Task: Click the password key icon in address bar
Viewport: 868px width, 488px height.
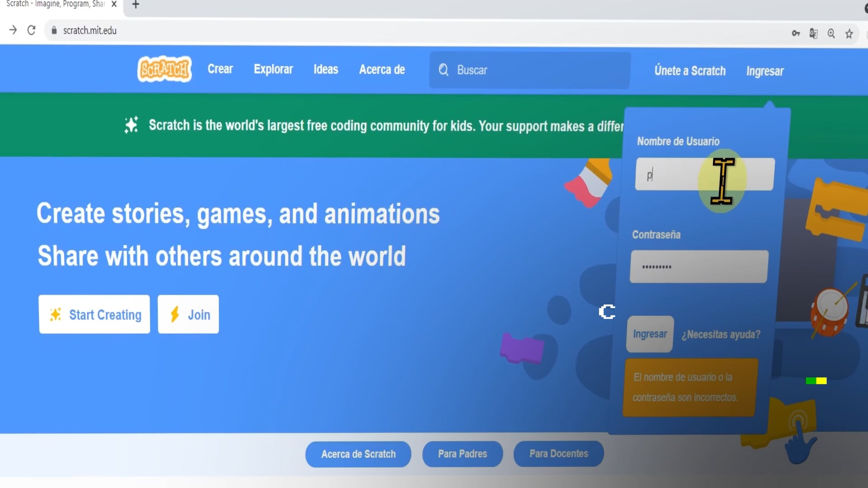Action: pyautogui.click(x=796, y=33)
